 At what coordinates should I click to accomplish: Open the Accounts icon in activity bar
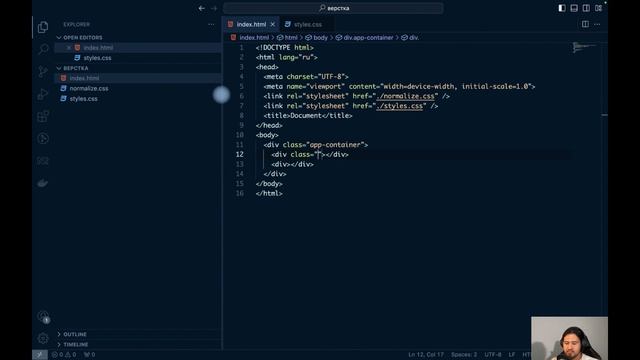tap(43, 316)
